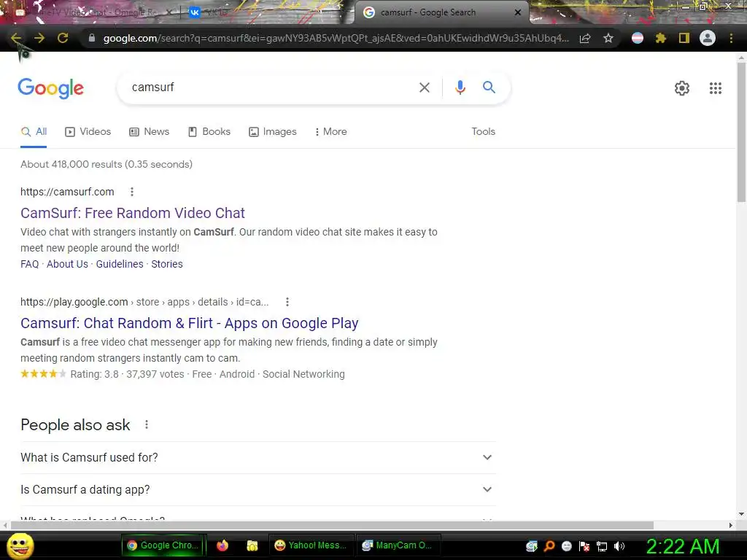747x560 pixels.
Task: Submit the search with the magnifier icon
Action: 489,87
